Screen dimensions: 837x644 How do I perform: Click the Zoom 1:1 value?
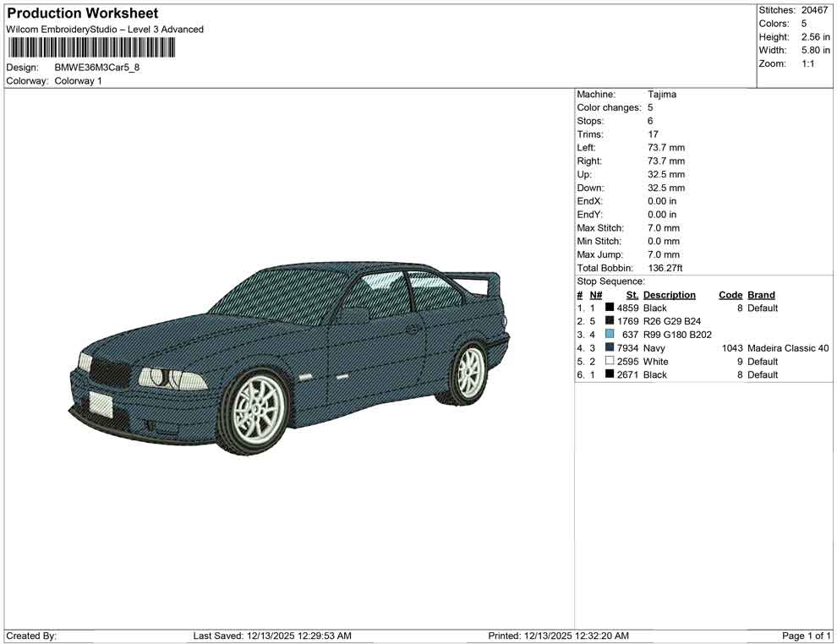click(809, 63)
